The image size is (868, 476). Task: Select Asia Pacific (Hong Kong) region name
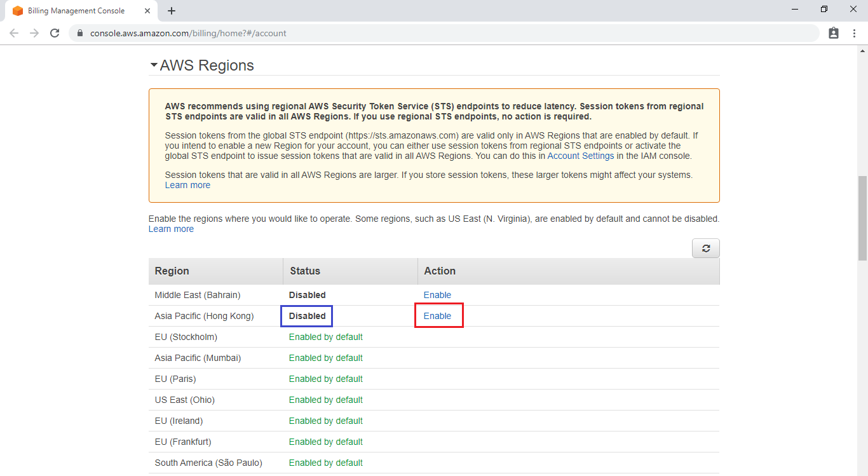pos(204,316)
